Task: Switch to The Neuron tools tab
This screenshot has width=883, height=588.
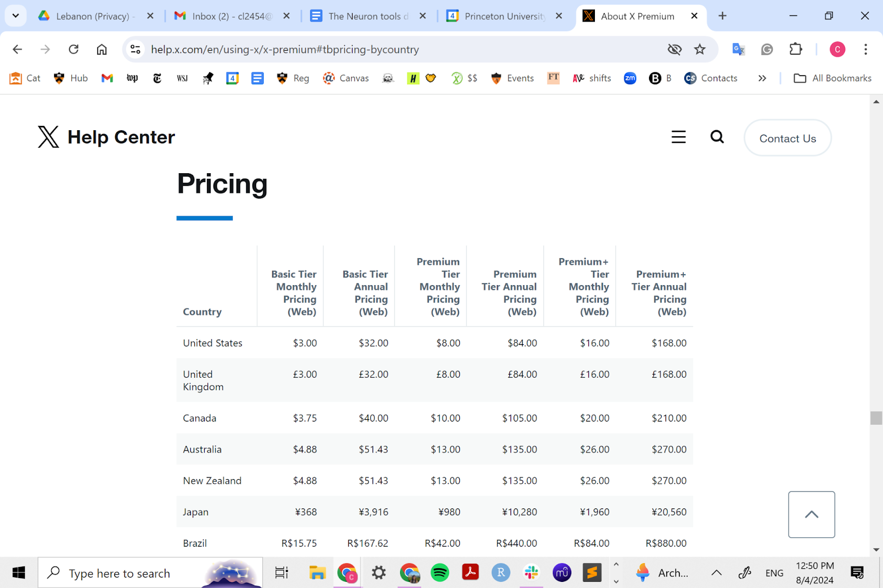Action: pos(368,16)
